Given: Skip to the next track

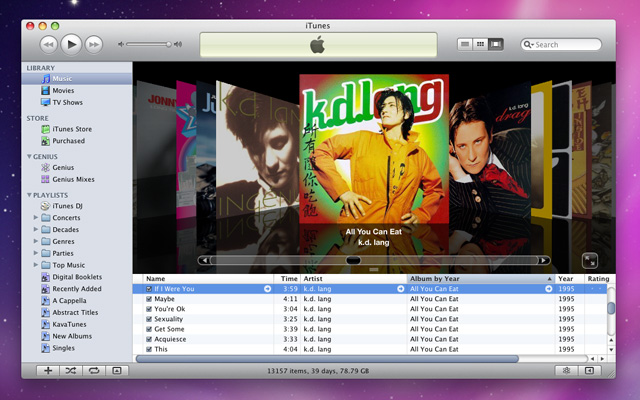Looking at the screenshot, I should tap(94, 44).
